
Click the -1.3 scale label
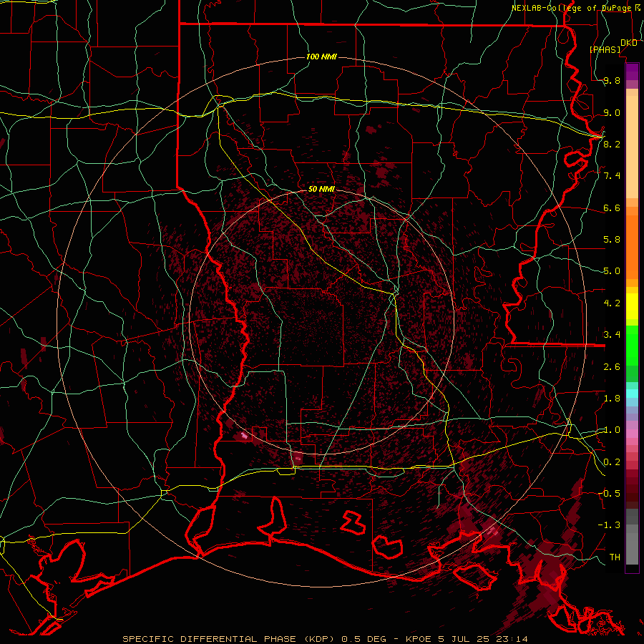click(x=609, y=525)
